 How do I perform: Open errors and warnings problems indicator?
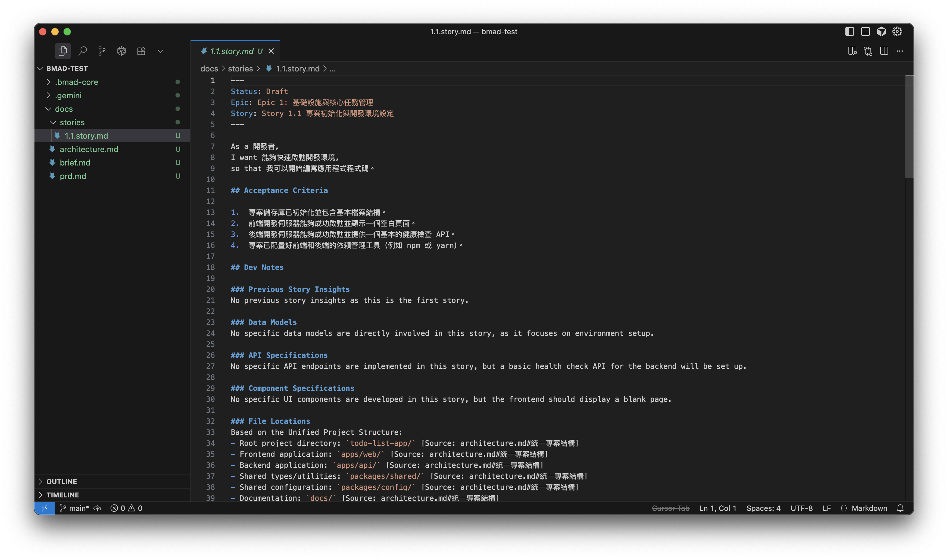(126, 508)
